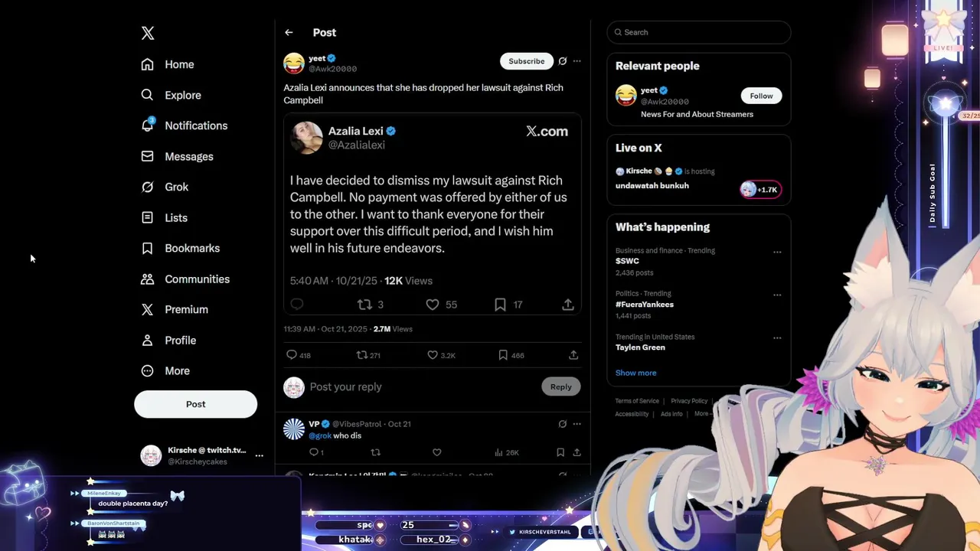This screenshot has width=980, height=551.
Task: Click the Show more trends link
Action: (x=635, y=373)
